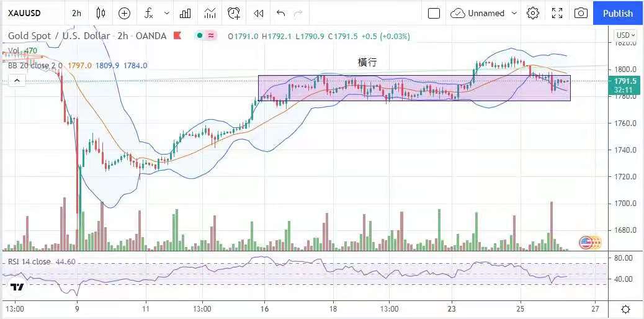Open the candlestick chart style selector
Image resolution: width=644 pixels, height=319 pixels.
(x=101, y=13)
